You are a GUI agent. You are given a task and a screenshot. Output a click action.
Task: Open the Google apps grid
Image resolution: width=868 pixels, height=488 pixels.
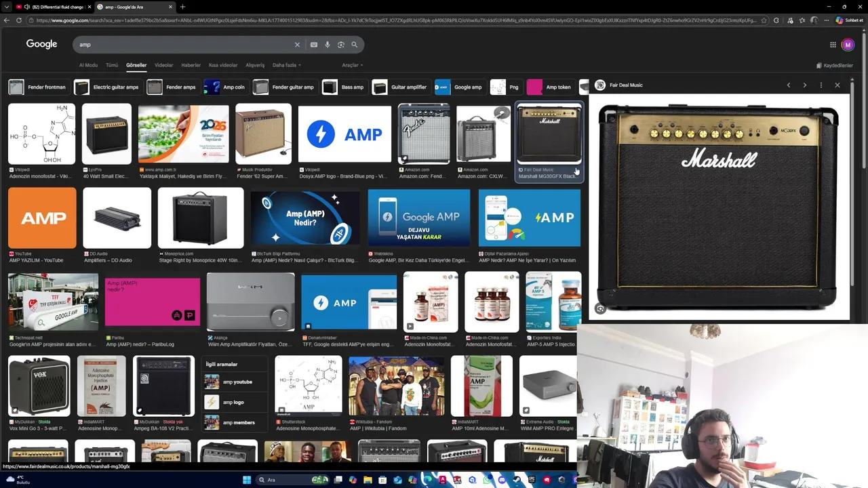833,45
